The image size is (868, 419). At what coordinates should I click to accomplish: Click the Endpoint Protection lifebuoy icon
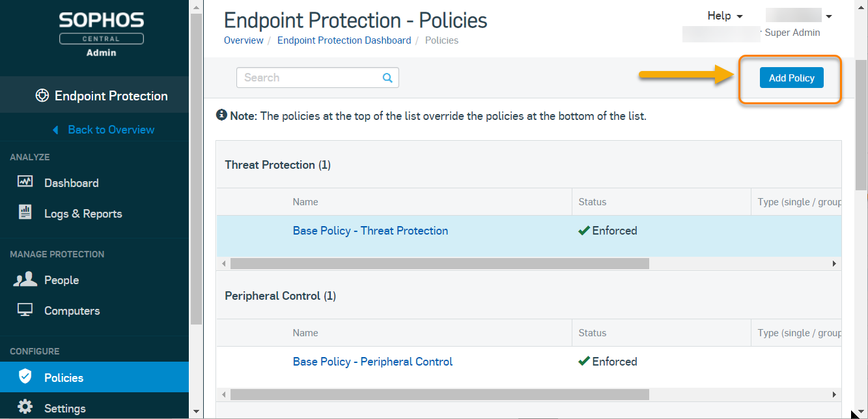[x=42, y=96]
